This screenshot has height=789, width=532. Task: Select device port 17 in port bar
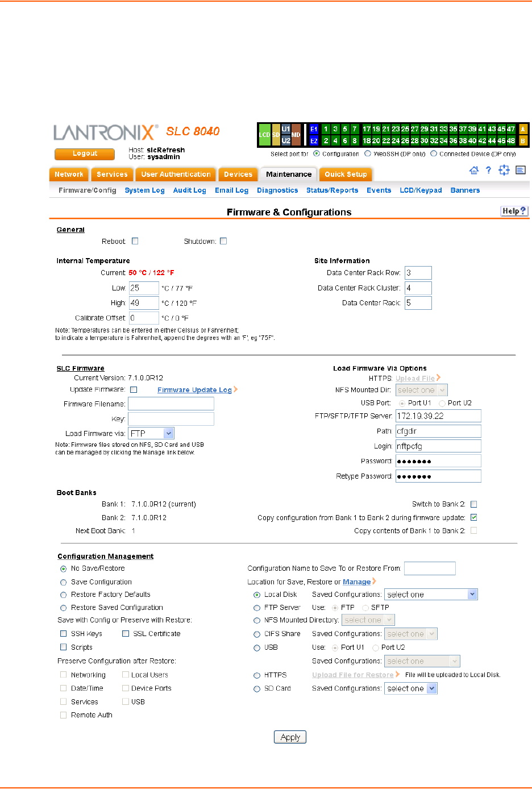tap(367, 130)
